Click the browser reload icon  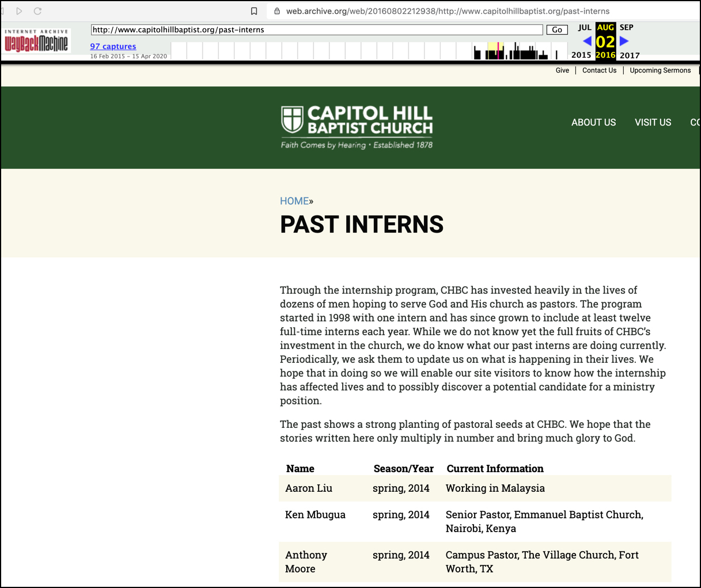coord(37,11)
